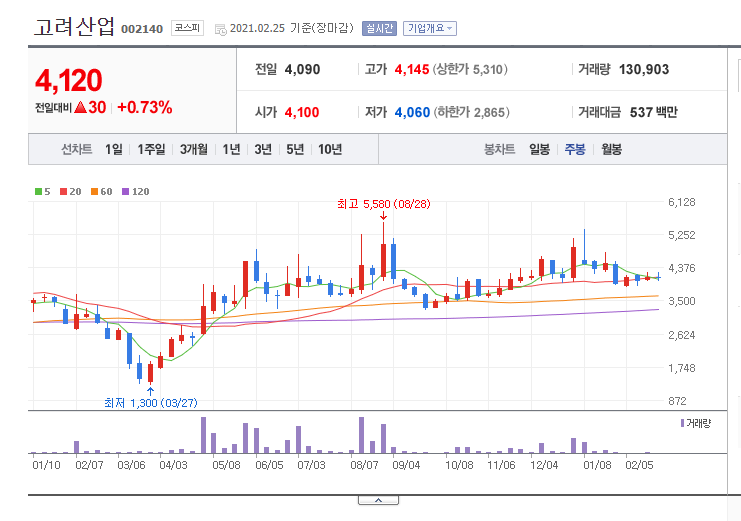The image size is (741, 521).
Task: Collapse the chart with the bottom chevron
Action: [379, 500]
